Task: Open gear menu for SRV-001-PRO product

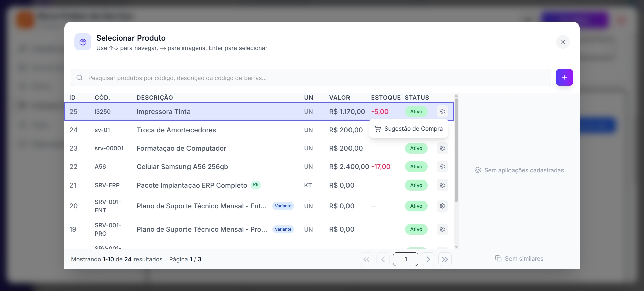Action: click(442, 229)
